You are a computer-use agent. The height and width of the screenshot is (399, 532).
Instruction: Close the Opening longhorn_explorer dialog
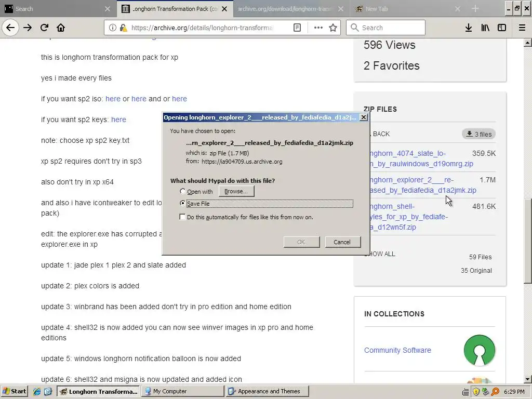(x=363, y=117)
